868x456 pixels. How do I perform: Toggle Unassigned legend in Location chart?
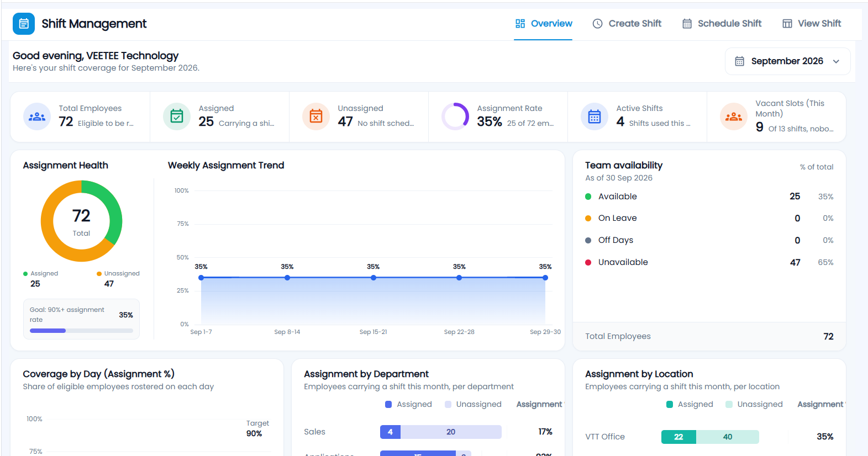coord(754,404)
